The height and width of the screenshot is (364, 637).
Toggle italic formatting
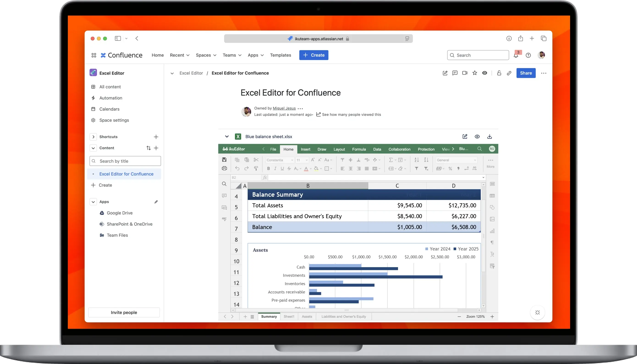point(275,168)
